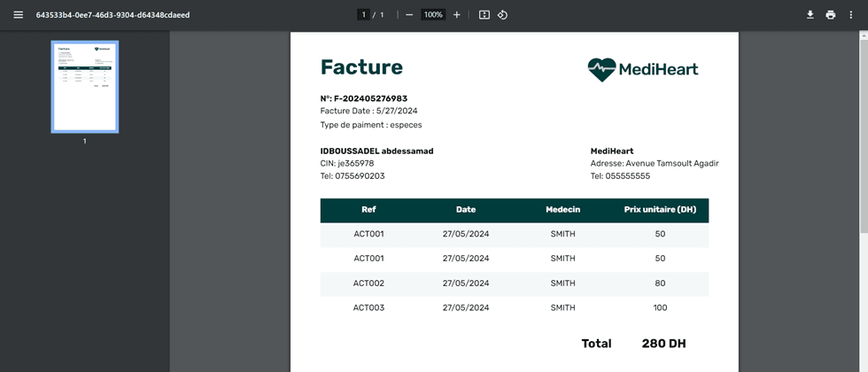Select the ACT002 table cell

tap(368, 283)
